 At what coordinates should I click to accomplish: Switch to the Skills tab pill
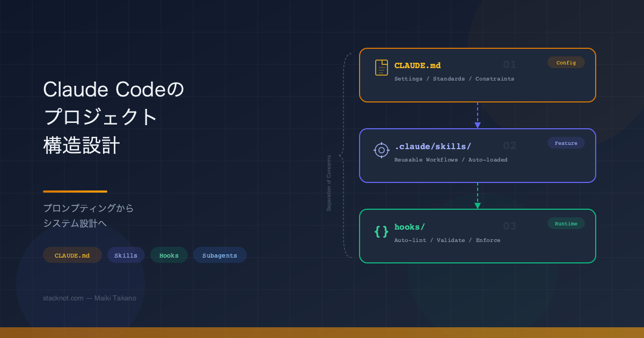tap(126, 255)
